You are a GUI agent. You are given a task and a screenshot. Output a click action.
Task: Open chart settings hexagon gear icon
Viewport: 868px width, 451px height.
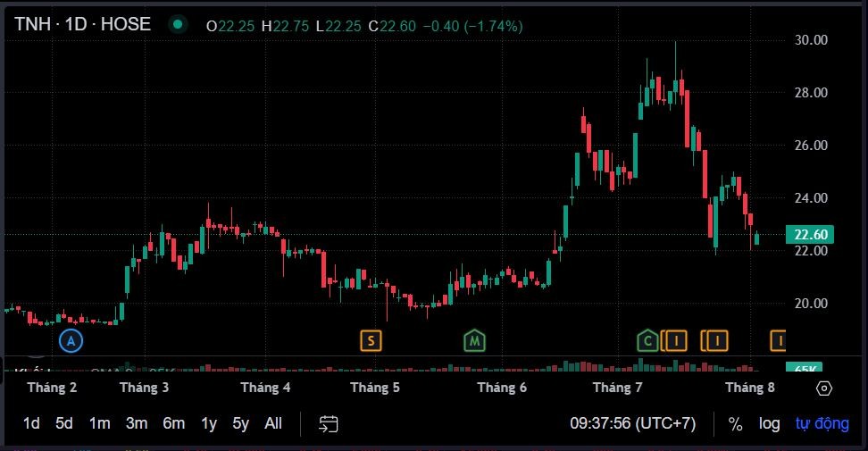[x=824, y=388]
